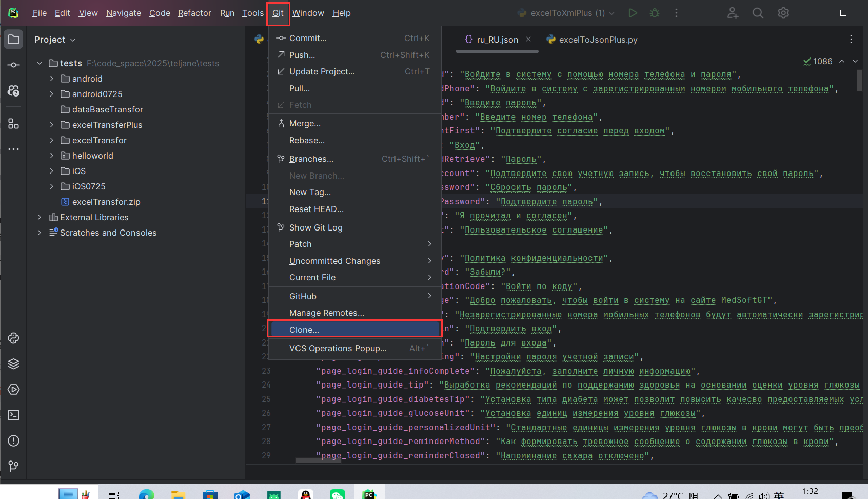868x499 pixels.
Task: Expand Scratches and Consoles node
Action: pos(40,233)
